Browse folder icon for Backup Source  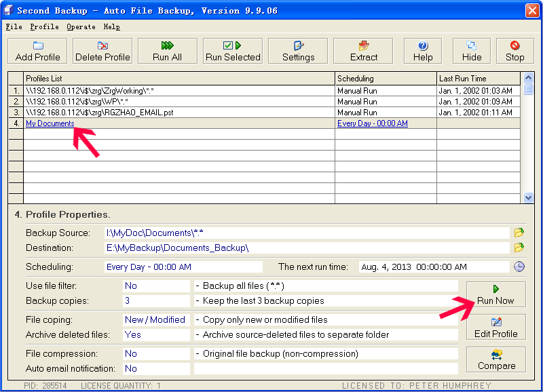(519, 233)
